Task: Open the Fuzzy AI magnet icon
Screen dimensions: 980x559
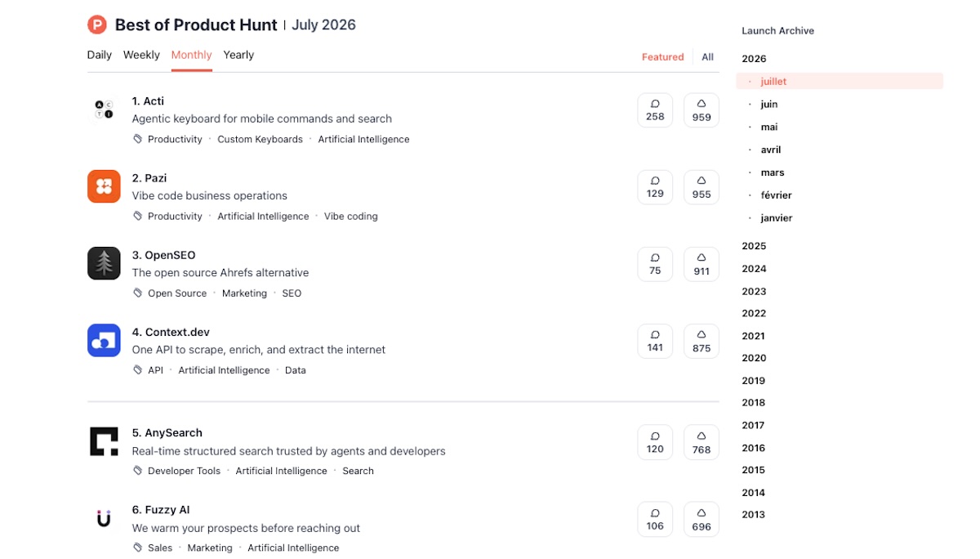Action: [104, 518]
